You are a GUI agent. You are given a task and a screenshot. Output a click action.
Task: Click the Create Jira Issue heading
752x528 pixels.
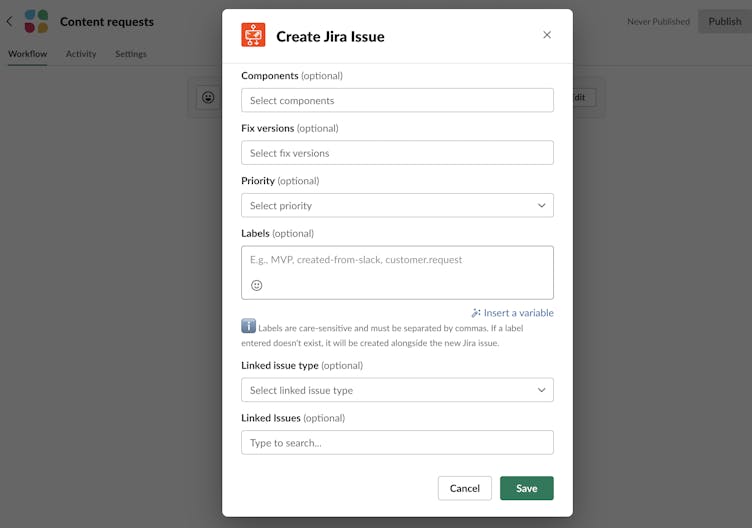330,36
